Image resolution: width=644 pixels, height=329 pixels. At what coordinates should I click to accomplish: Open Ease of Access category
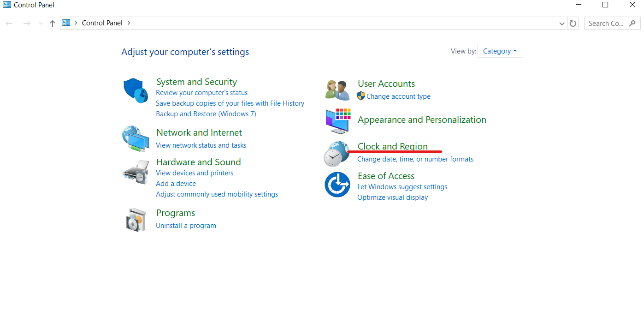[386, 176]
